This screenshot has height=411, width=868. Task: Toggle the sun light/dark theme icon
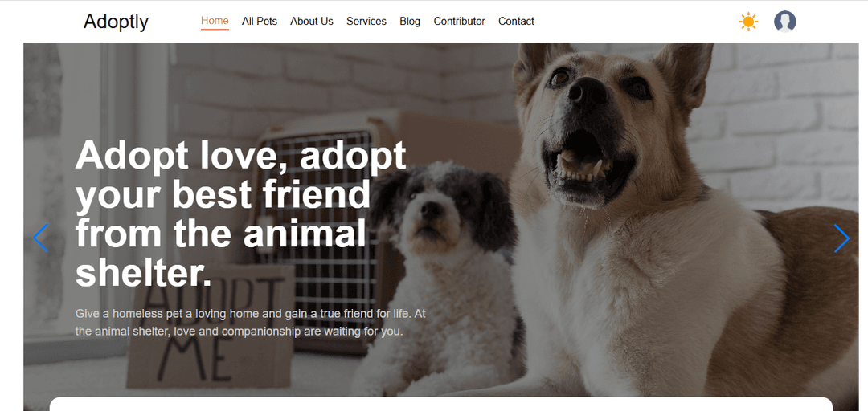click(x=748, y=22)
